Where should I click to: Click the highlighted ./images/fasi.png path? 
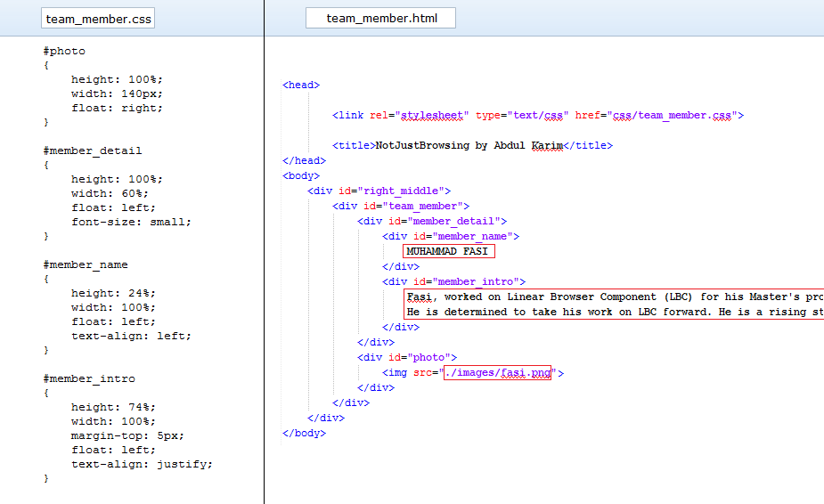497,373
